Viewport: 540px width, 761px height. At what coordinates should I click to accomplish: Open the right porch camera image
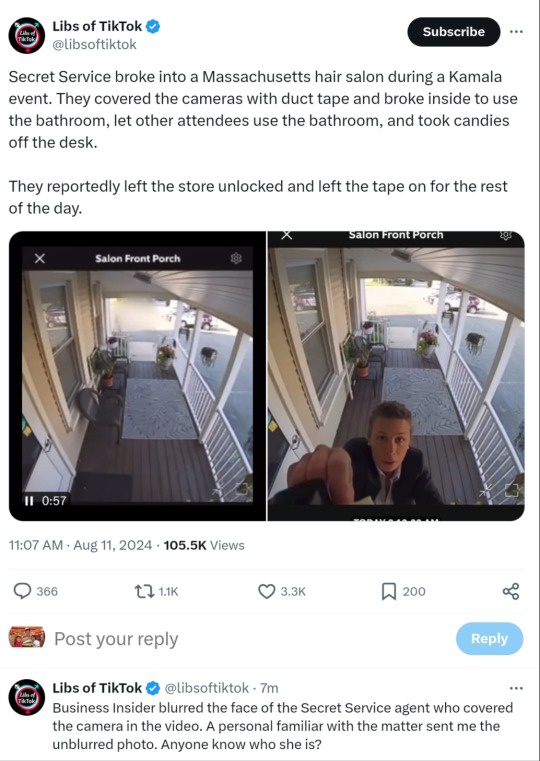point(396,376)
